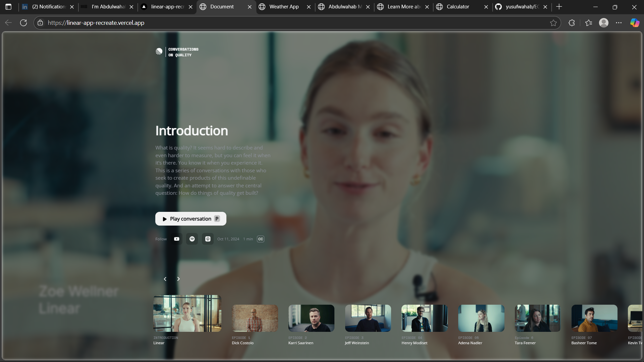The width and height of the screenshot is (644, 362).
Task: Click the browser back arrow
Action: coord(8,23)
